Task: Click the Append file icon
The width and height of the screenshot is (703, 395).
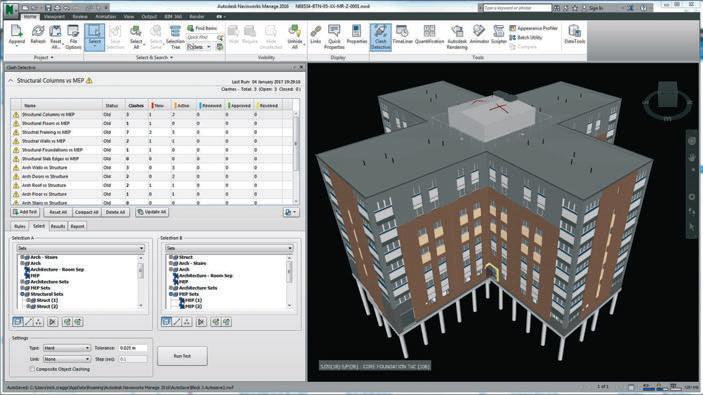Action: click(x=17, y=35)
